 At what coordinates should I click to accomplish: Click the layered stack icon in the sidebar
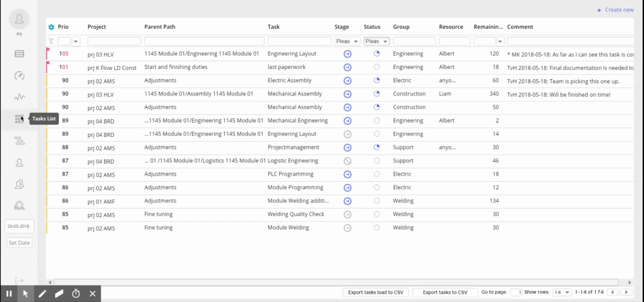click(19, 141)
